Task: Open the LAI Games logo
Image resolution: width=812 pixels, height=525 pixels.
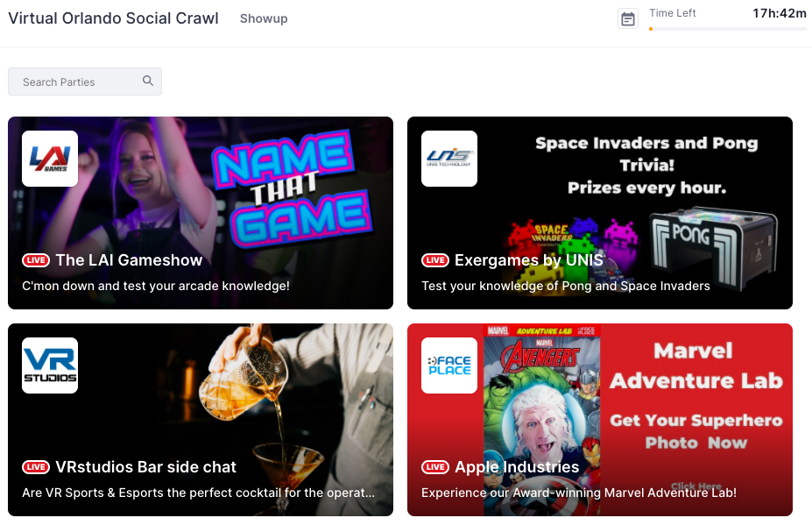Action: (50, 159)
